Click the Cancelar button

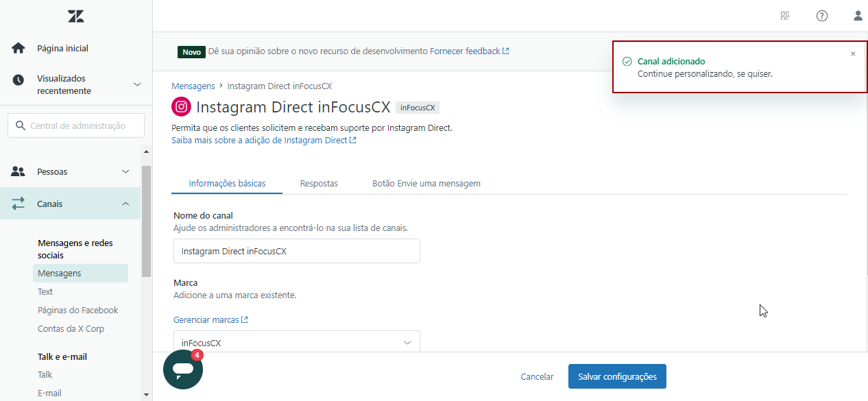click(537, 376)
